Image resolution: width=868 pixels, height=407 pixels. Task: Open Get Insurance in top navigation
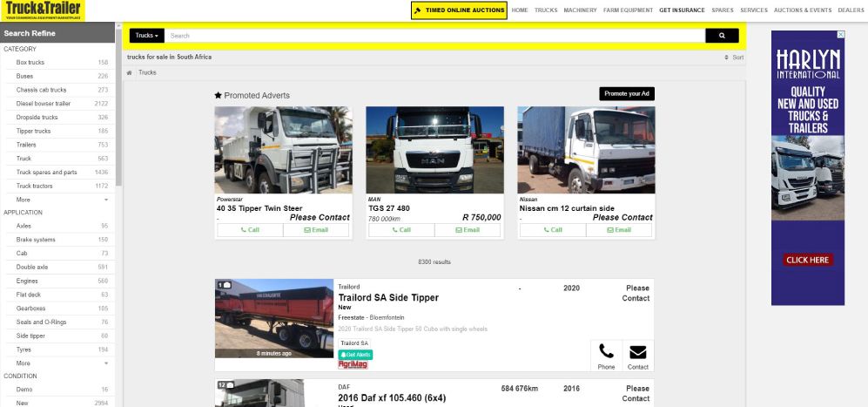coord(682,10)
